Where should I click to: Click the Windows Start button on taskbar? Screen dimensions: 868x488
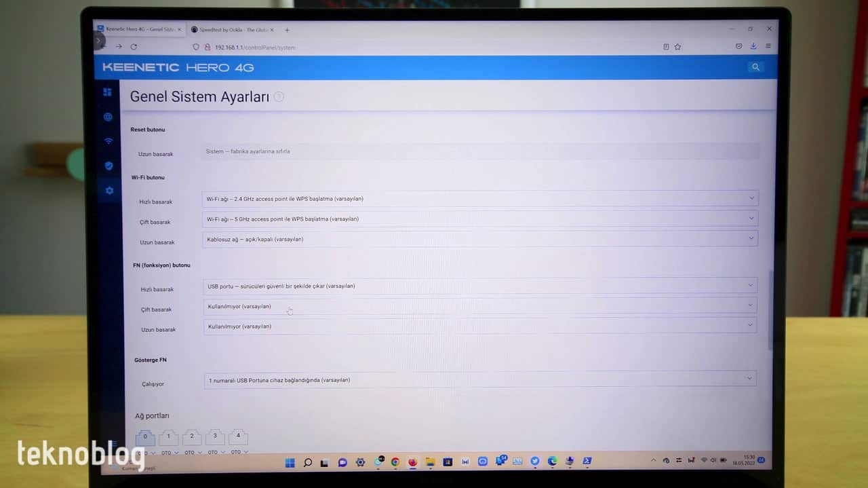coord(290,462)
